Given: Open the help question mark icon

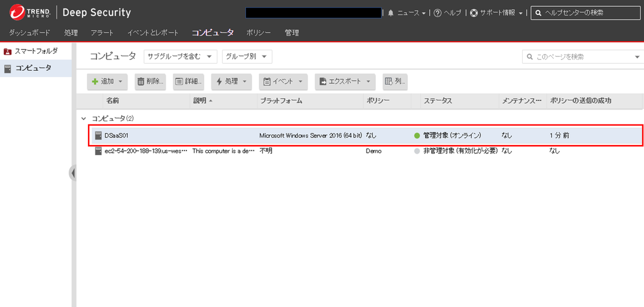Looking at the screenshot, I should (x=437, y=13).
